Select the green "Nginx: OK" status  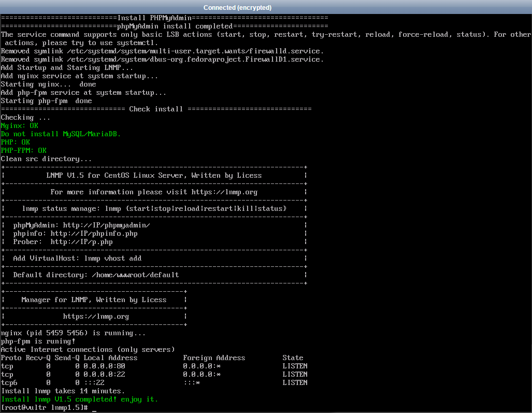pos(19,125)
